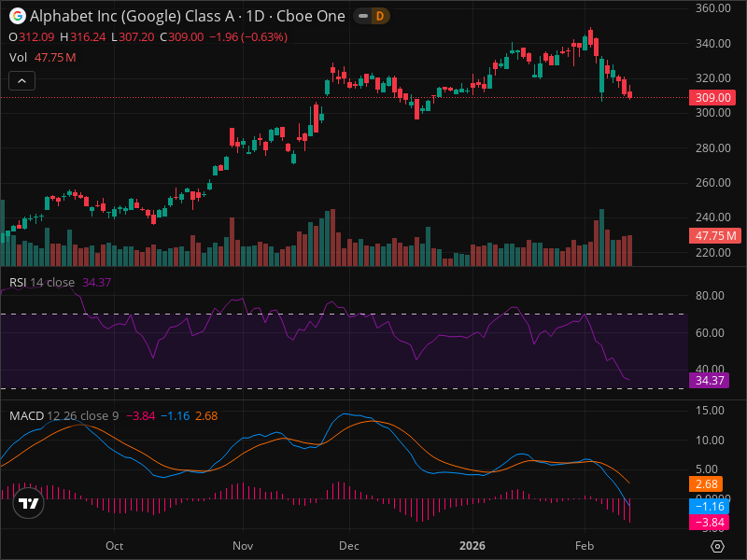Click the 2026 label on the time axis
This screenshot has height=560, width=747.
tap(472, 546)
